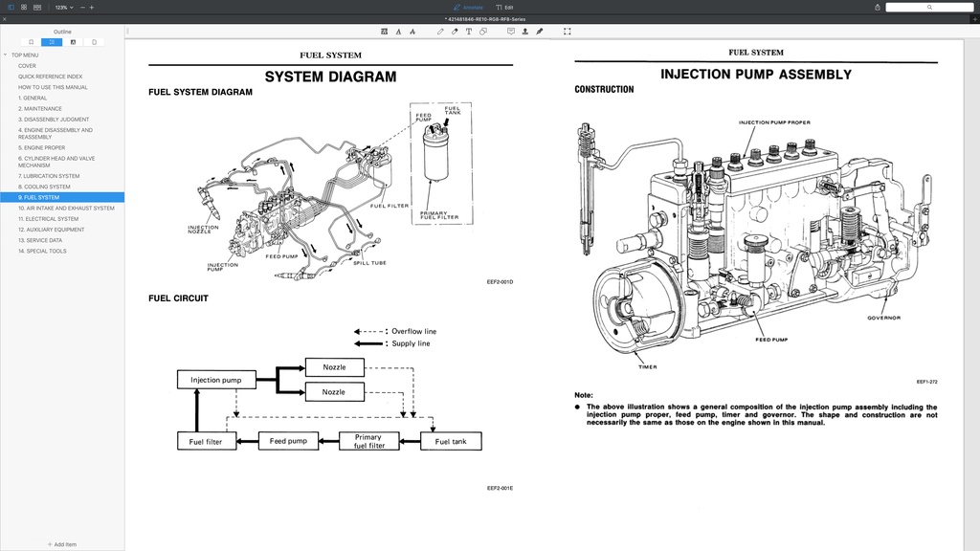Screen dimensions: 980x551
Task: Collapse the TOP MENU outline entry
Action: [7, 55]
